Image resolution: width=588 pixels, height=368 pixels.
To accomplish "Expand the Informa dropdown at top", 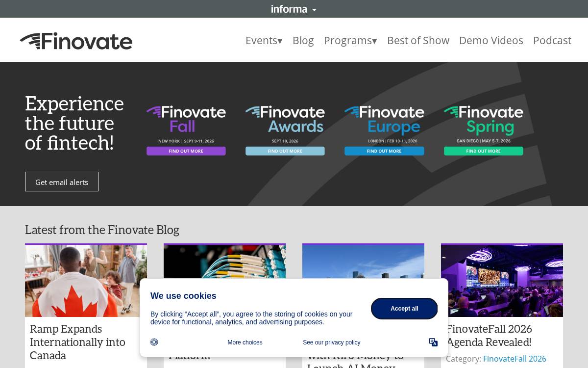I will pos(294,9).
